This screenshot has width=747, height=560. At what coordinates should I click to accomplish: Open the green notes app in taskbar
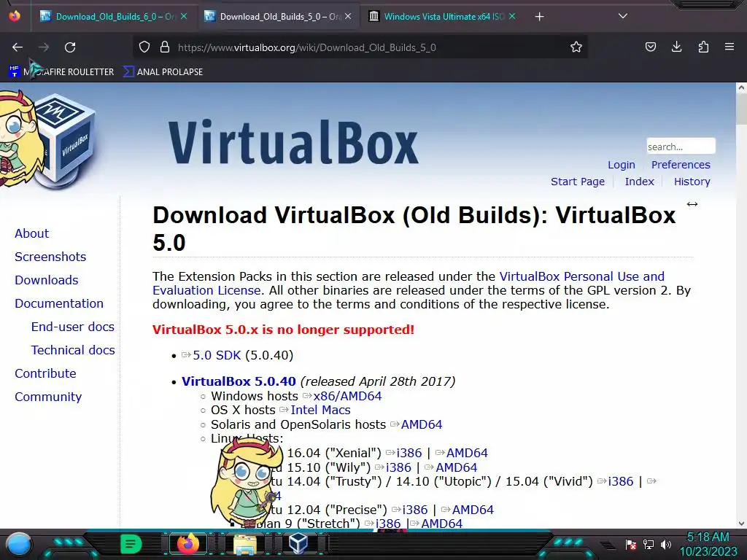[131, 544]
